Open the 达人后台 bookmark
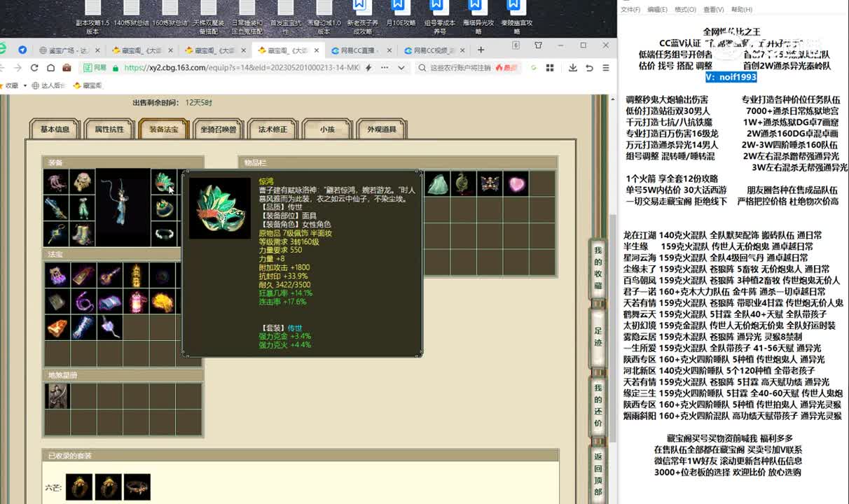 click(48, 85)
